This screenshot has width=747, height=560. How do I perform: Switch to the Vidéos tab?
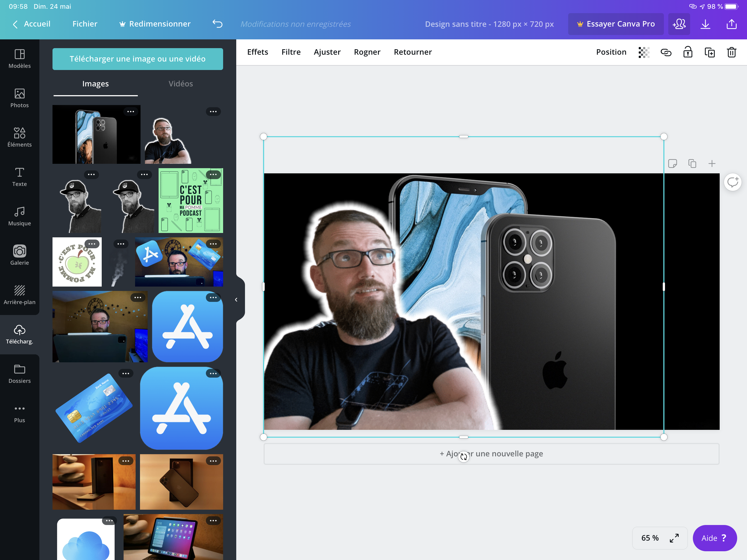[181, 84]
